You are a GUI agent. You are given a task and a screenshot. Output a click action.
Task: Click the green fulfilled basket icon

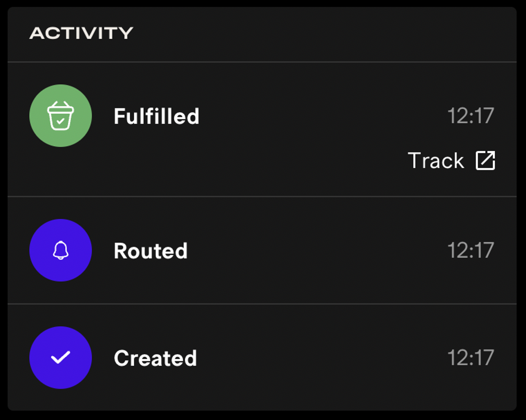point(61,116)
